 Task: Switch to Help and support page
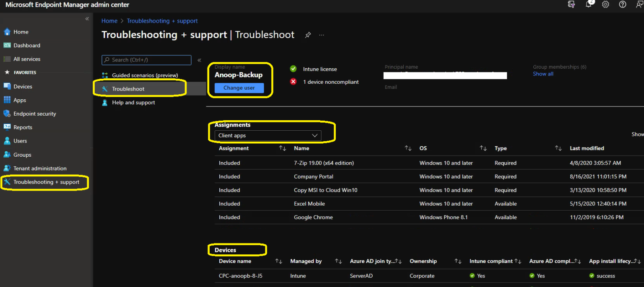point(133,102)
